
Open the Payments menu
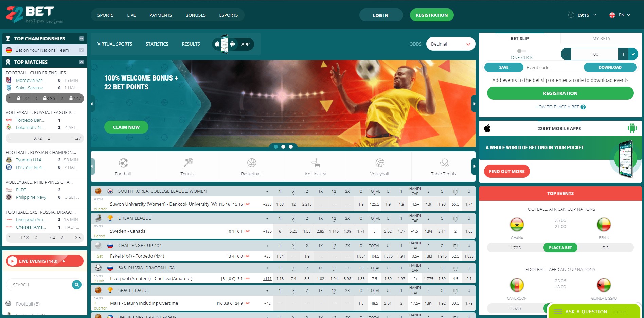161,15
